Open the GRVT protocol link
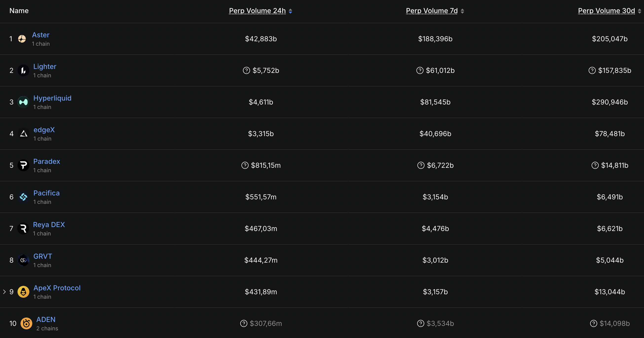 pos(43,256)
